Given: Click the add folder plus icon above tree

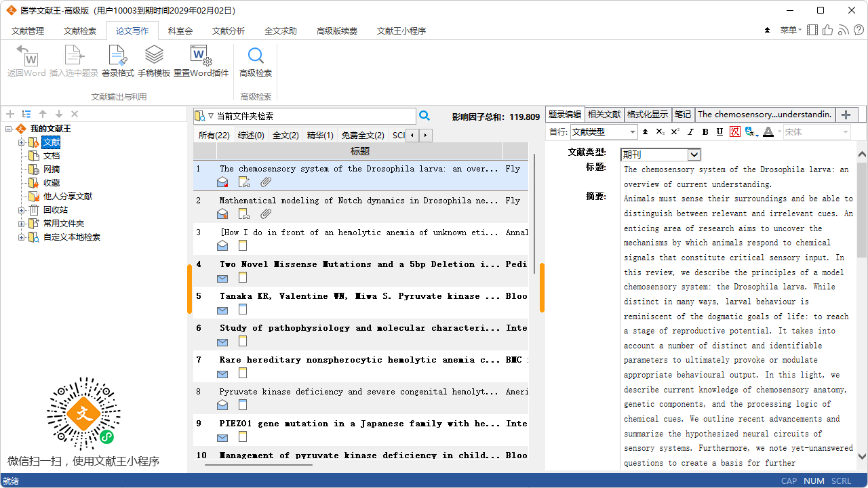Looking at the screenshot, I should tap(10, 115).
